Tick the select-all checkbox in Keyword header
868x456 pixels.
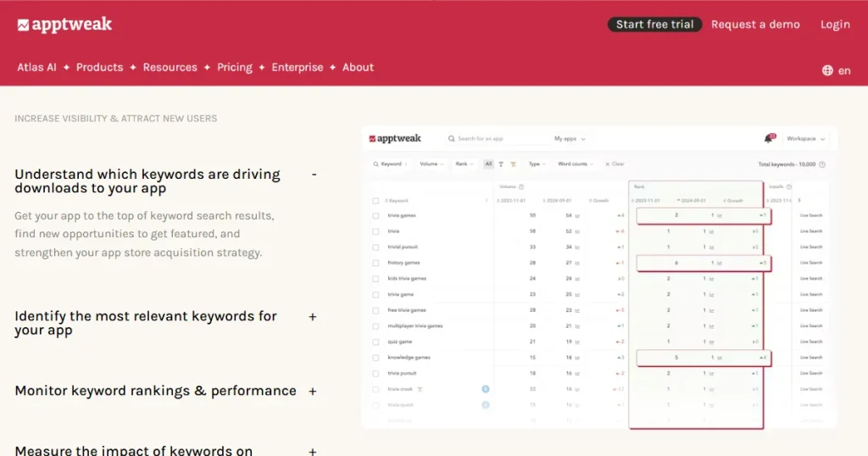(376, 201)
